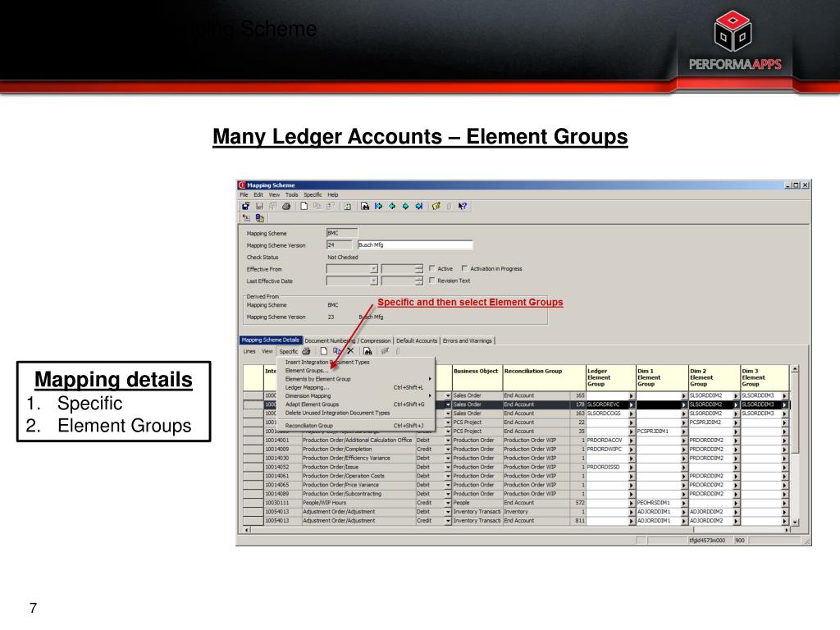This screenshot has height=630, width=840.
Task: Click the grid's horizontal scroll right arrow
Action: tap(787, 530)
